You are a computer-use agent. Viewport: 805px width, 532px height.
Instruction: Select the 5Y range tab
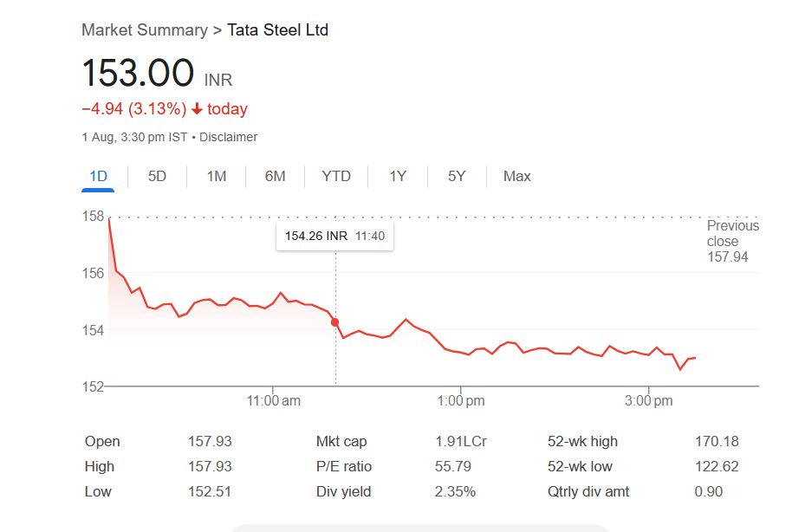[x=457, y=177]
